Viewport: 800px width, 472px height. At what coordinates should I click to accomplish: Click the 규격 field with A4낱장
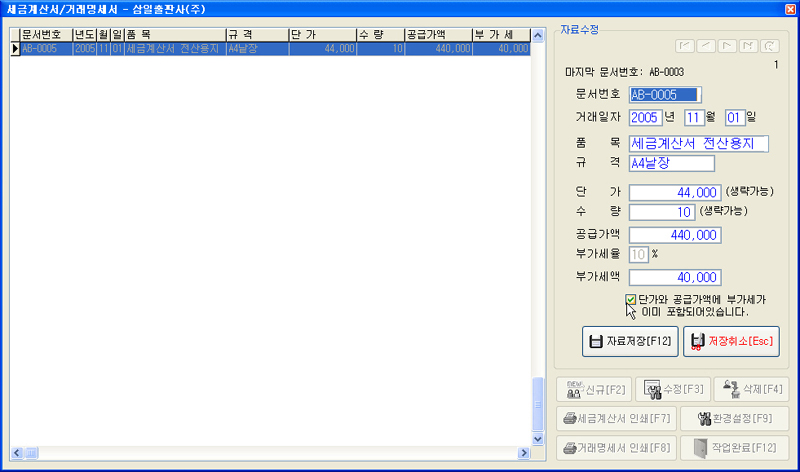[671, 163]
